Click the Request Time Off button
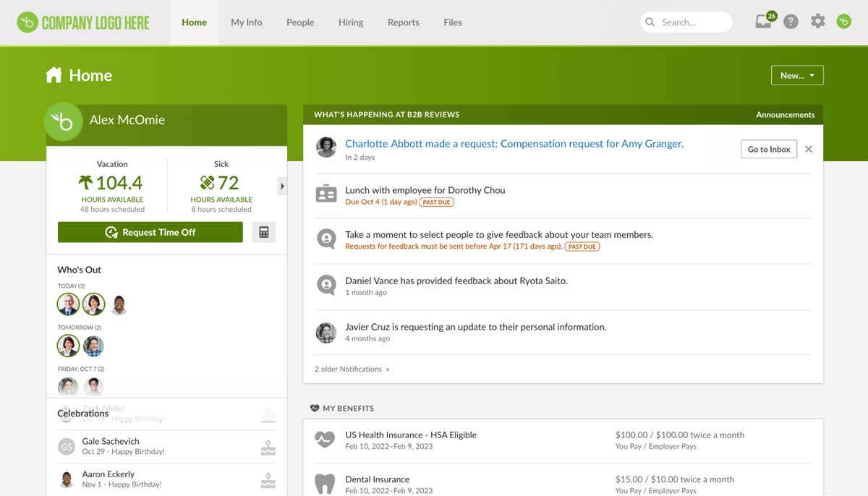 pos(150,232)
